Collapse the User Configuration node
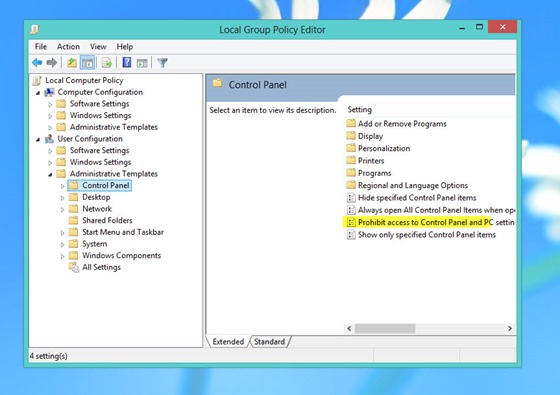Screen dimensions: 560x395 pos(38,140)
